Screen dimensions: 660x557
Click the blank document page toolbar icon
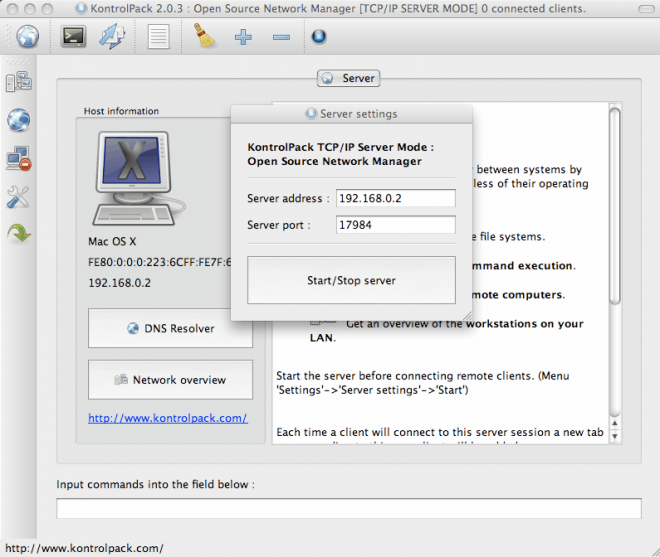(x=158, y=38)
